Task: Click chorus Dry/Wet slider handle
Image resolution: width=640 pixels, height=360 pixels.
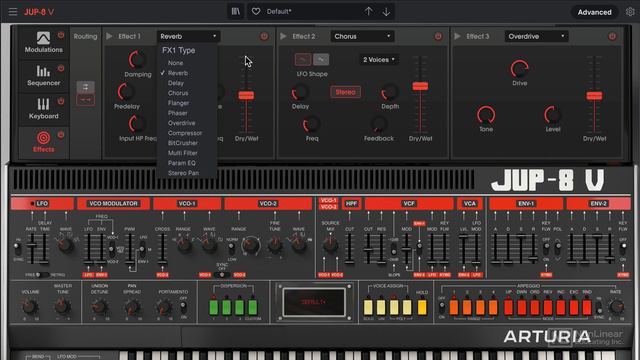Action: 420,86
